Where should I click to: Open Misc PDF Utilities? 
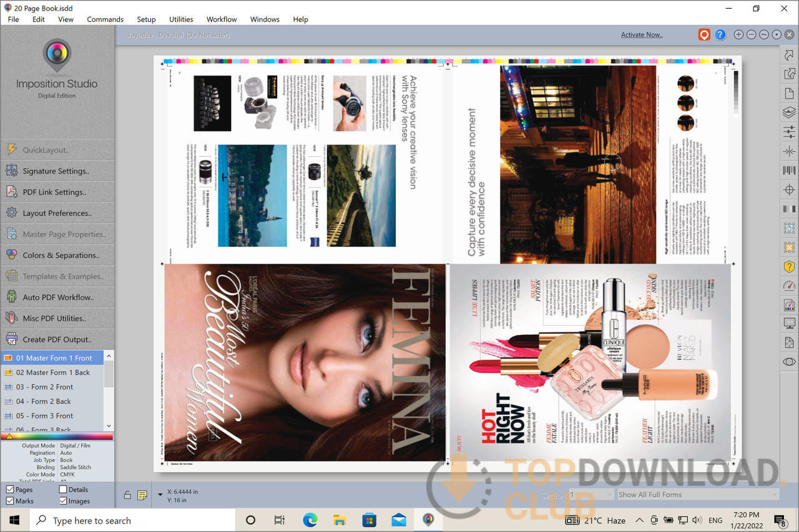(x=57, y=318)
